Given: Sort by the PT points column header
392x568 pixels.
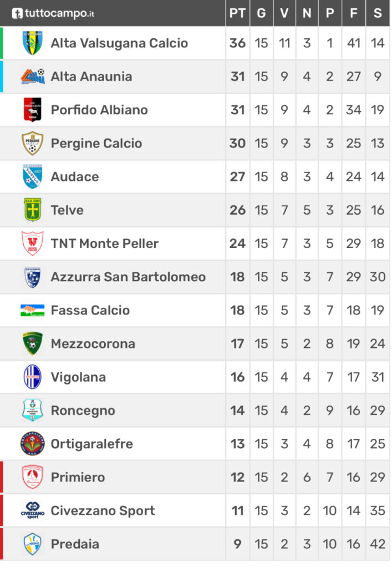Looking at the screenshot, I should pos(237,13).
